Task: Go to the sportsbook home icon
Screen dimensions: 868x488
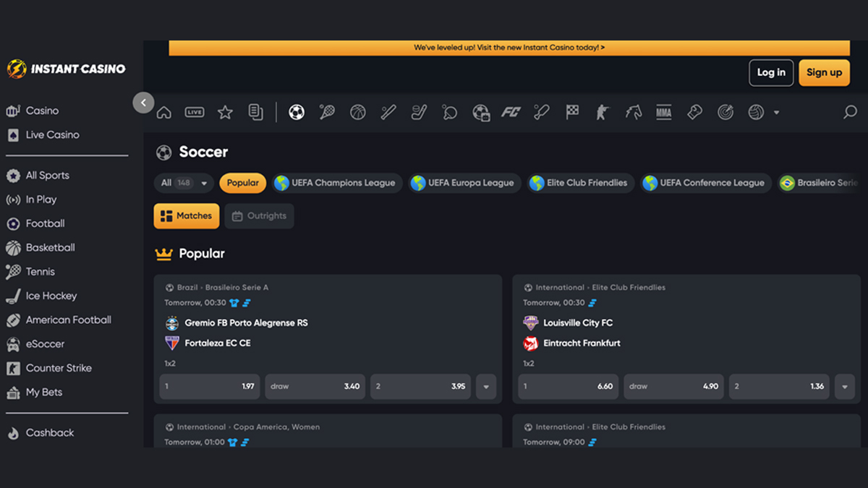Action: point(164,112)
